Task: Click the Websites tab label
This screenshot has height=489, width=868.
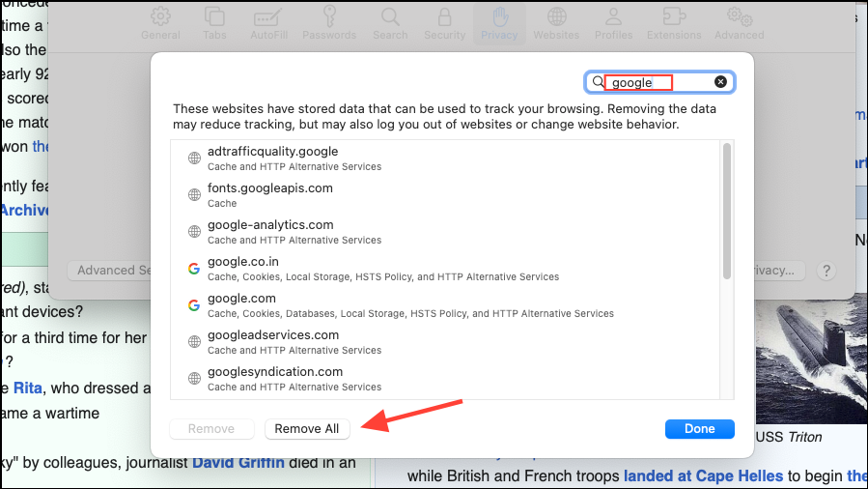Action: [x=556, y=35]
